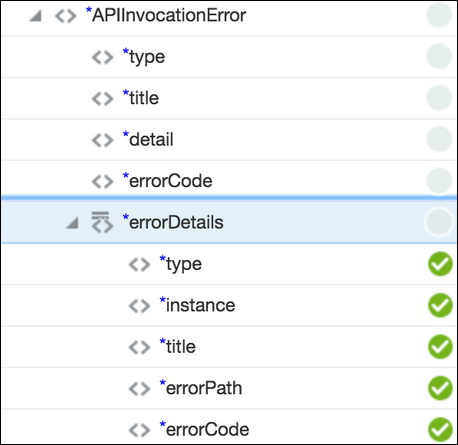
Task: Click element icon of type with gray circle
Action: (102, 57)
